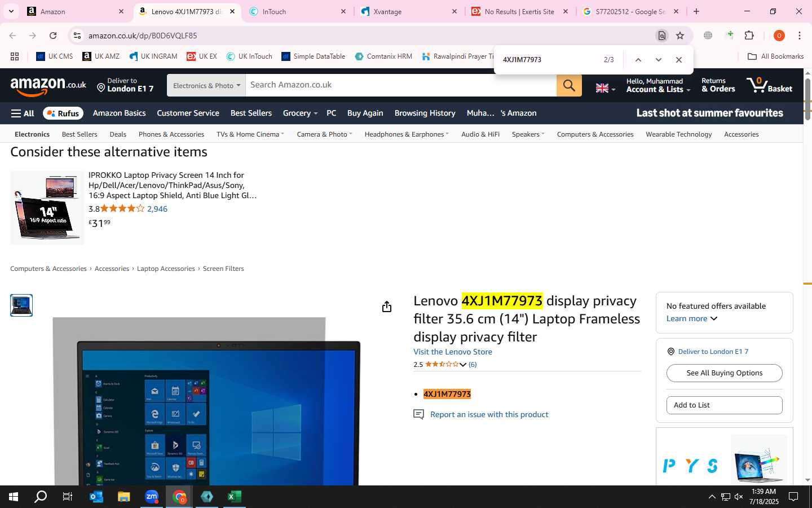
Task: Open the basket cart icon
Action: pyautogui.click(x=769, y=85)
